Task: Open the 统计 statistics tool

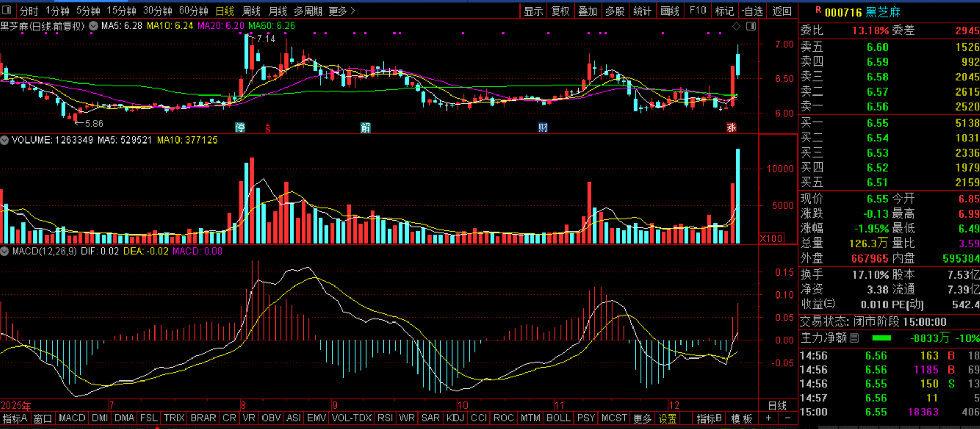Action: (x=642, y=11)
